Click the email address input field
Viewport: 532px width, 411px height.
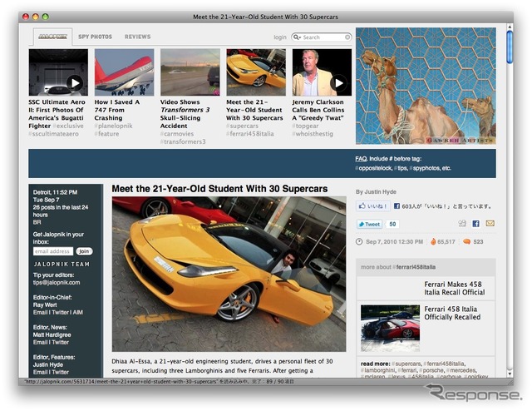pos(53,251)
